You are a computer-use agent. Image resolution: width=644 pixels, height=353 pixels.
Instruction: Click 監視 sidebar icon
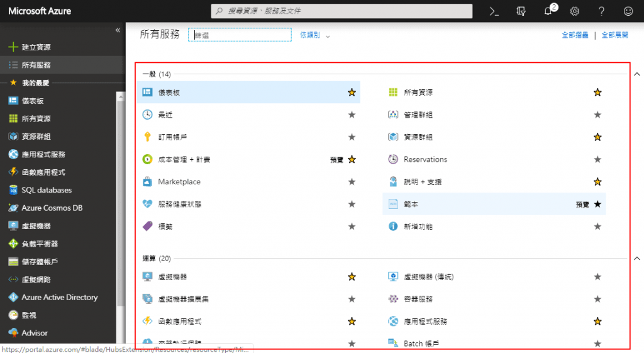tap(13, 315)
